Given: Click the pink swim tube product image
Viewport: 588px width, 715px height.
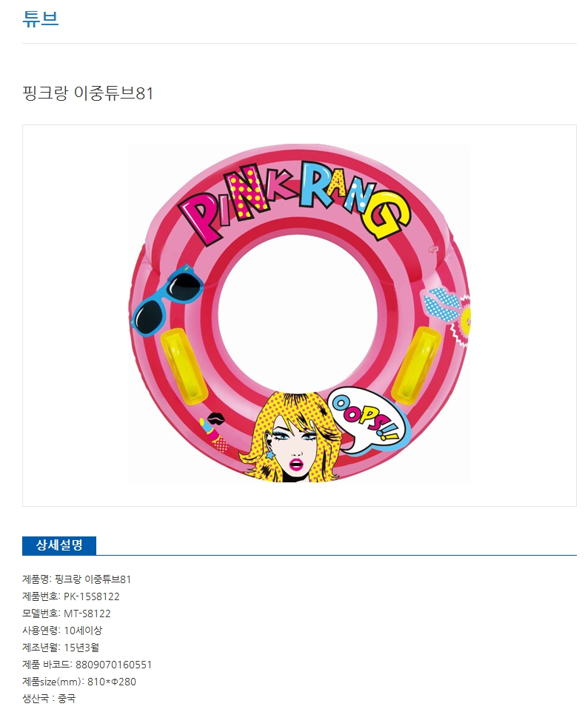Looking at the screenshot, I should [299, 313].
